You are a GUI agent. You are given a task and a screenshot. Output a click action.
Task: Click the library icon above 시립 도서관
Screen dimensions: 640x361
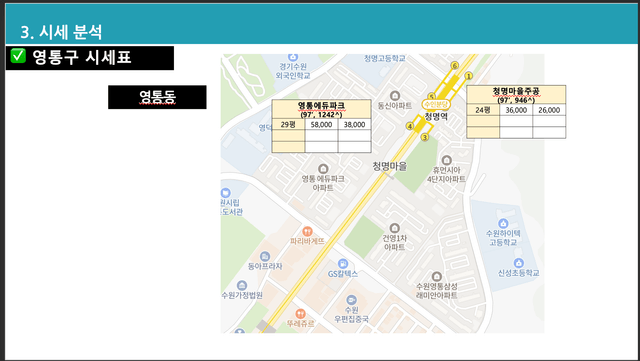(x=226, y=193)
